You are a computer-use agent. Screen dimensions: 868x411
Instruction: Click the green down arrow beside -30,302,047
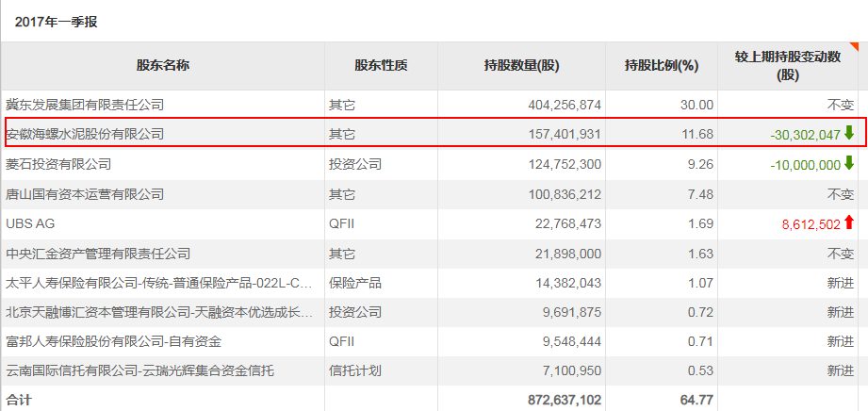pos(849,133)
